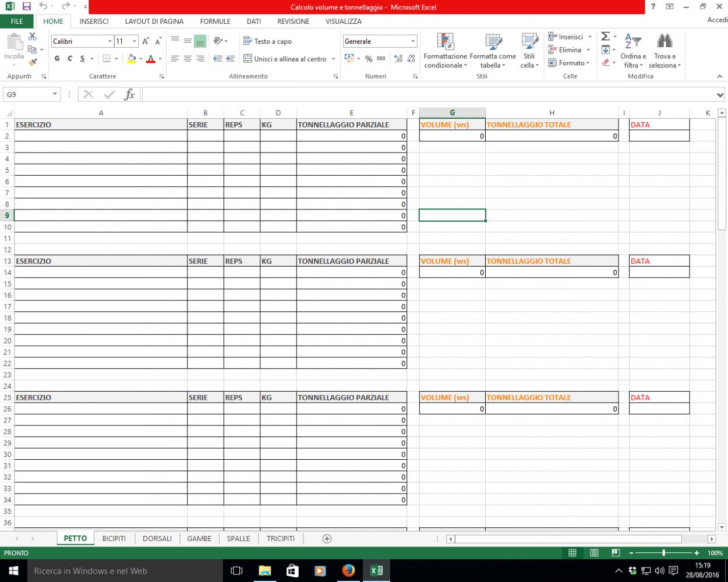Toggle underline formatting with S button

pyautogui.click(x=83, y=59)
